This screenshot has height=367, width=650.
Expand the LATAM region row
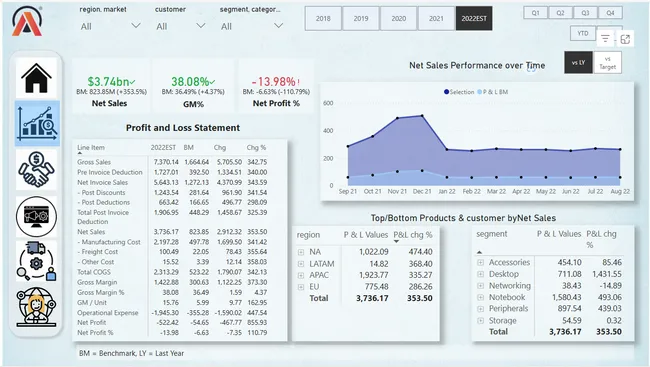pos(301,264)
